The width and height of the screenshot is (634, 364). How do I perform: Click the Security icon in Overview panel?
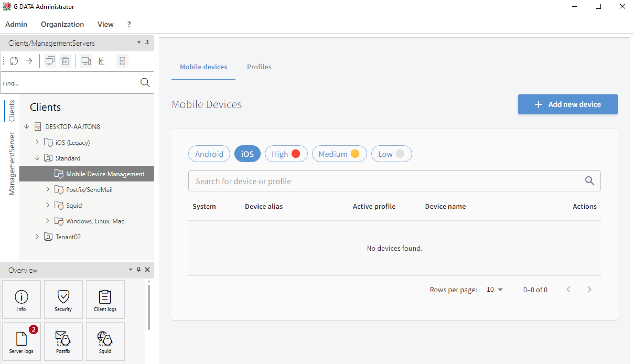click(x=63, y=299)
